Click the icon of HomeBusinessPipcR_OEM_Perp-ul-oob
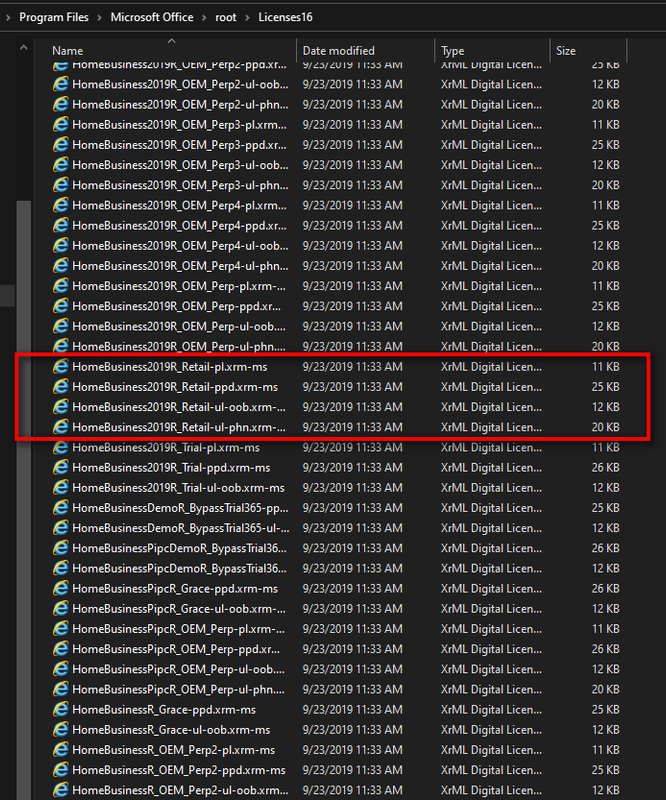666x800 pixels. click(61, 669)
